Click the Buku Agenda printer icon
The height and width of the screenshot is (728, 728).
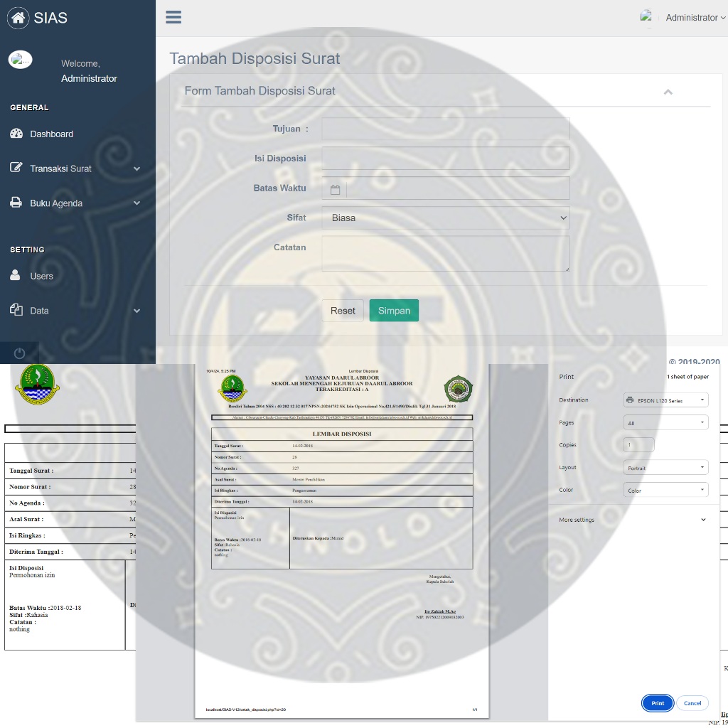[16, 203]
